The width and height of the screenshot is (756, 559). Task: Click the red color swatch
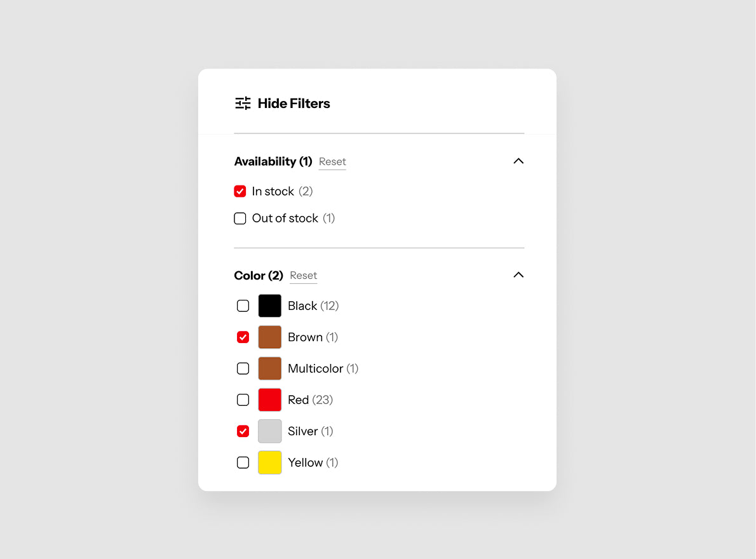coord(270,400)
